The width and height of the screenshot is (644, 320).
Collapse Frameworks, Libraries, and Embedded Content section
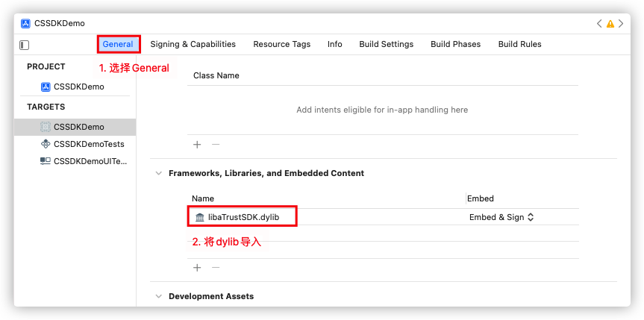(x=158, y=173)
